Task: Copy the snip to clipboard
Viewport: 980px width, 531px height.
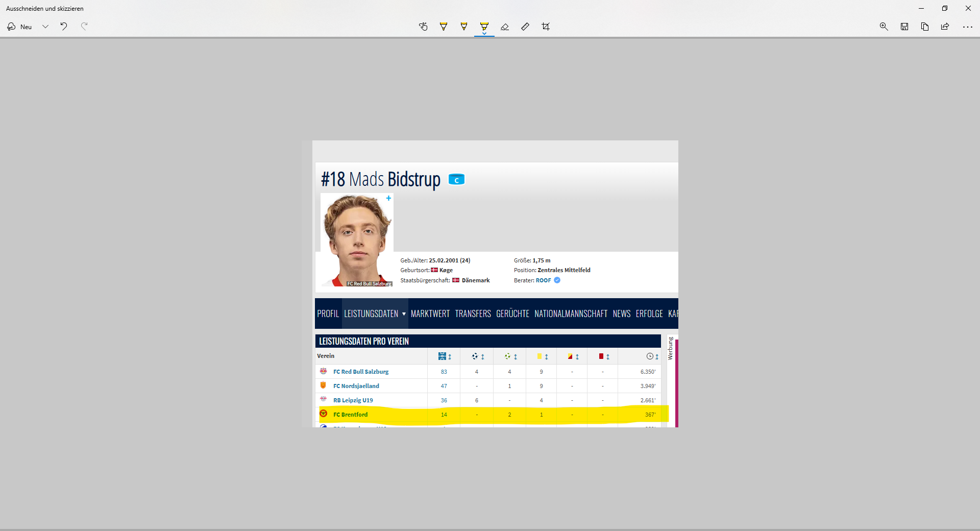Action: [925, 27]
